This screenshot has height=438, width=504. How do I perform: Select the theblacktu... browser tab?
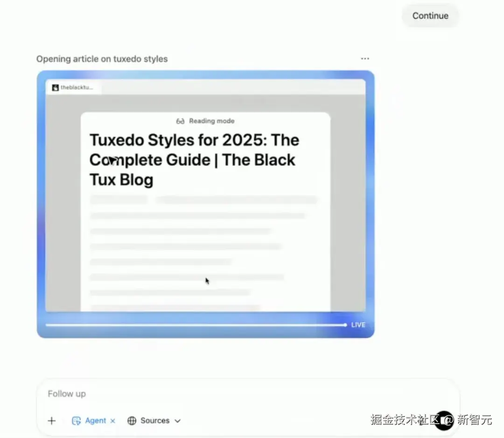73,87
